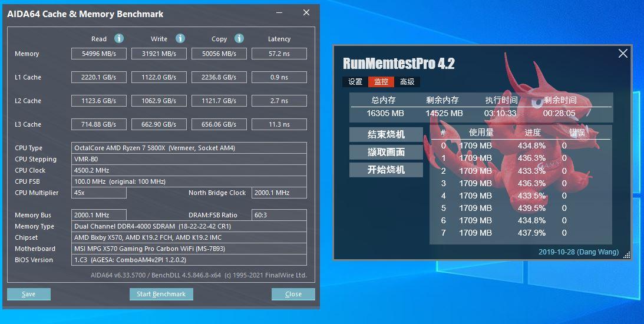Click the 结束烧机 button
The width and height of the screenshot is (644, 324).
click(386, 134)
